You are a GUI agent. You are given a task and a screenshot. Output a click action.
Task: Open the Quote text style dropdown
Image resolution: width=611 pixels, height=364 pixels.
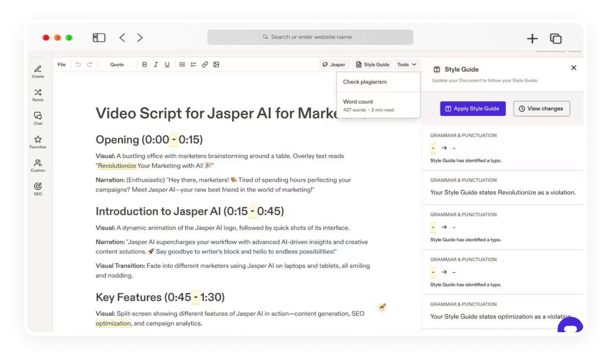point(117,64)
